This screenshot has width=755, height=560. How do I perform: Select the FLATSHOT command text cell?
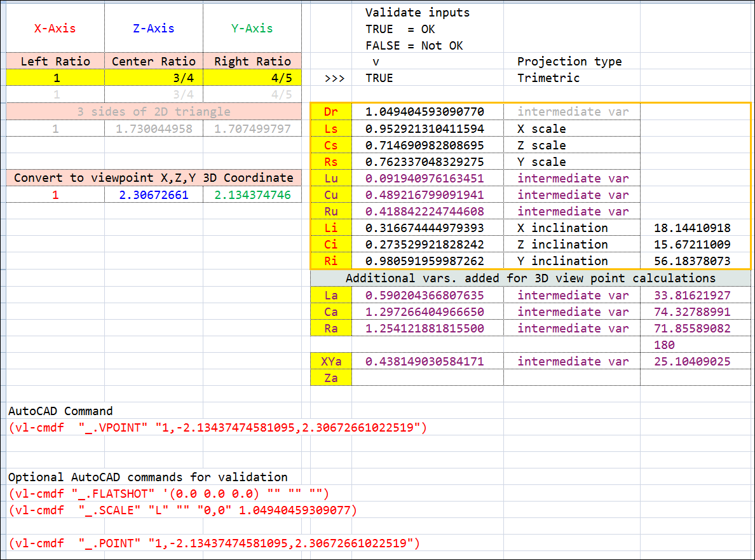tap(168, 494)
